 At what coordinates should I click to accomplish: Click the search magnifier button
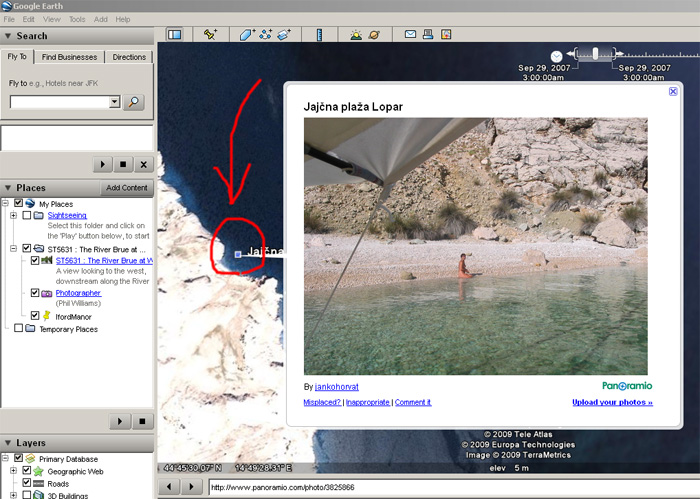(x=133, y=102)
